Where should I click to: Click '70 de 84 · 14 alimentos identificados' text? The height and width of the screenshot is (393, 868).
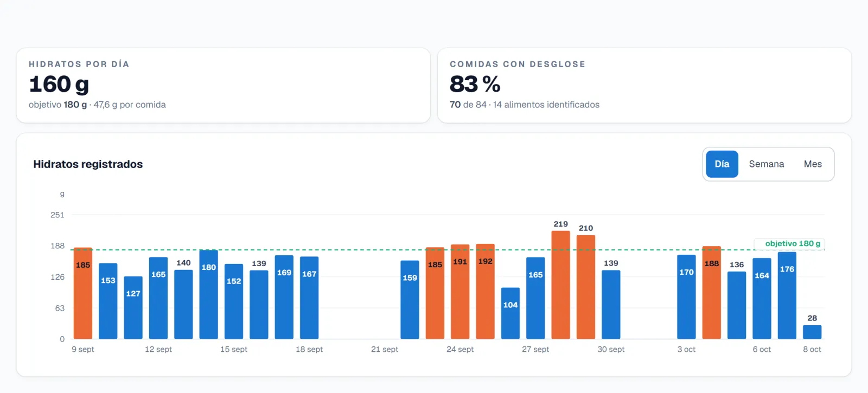(525, 105)
